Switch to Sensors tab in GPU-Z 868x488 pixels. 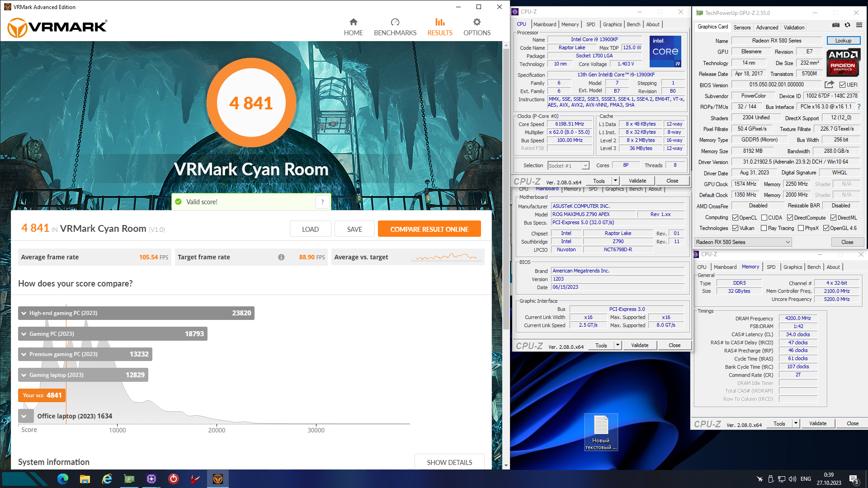click(742, 28)
